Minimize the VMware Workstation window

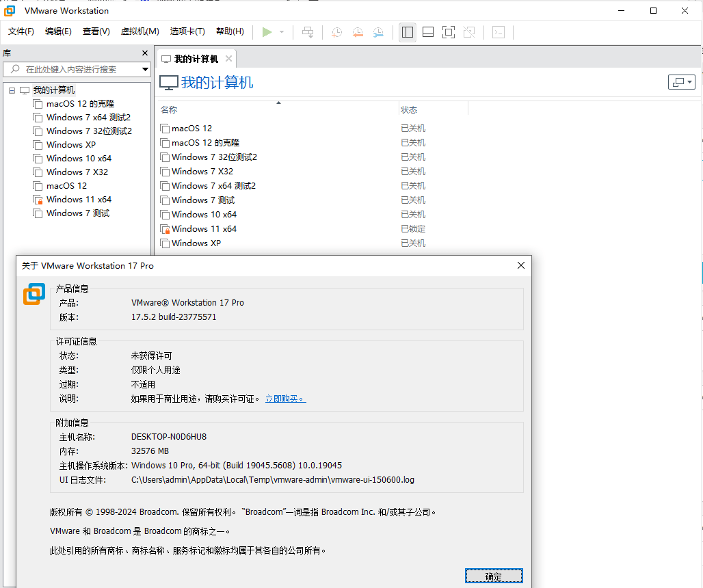(622, 11)
